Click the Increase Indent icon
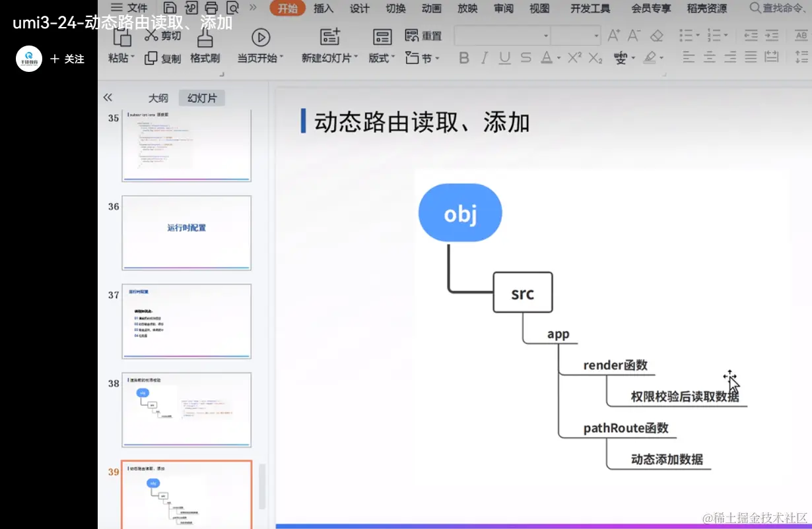This screenshot has width=812, height=529. point(772,35)
